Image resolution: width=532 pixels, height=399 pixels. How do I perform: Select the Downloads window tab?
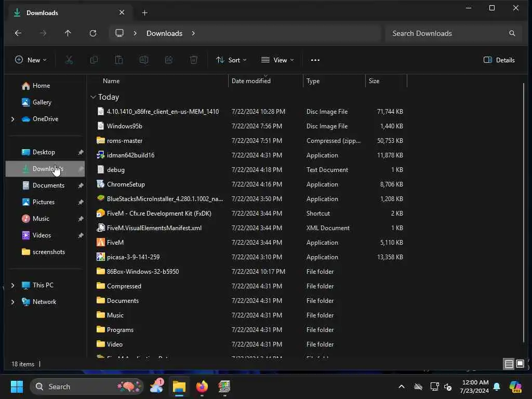click(70, 13)
